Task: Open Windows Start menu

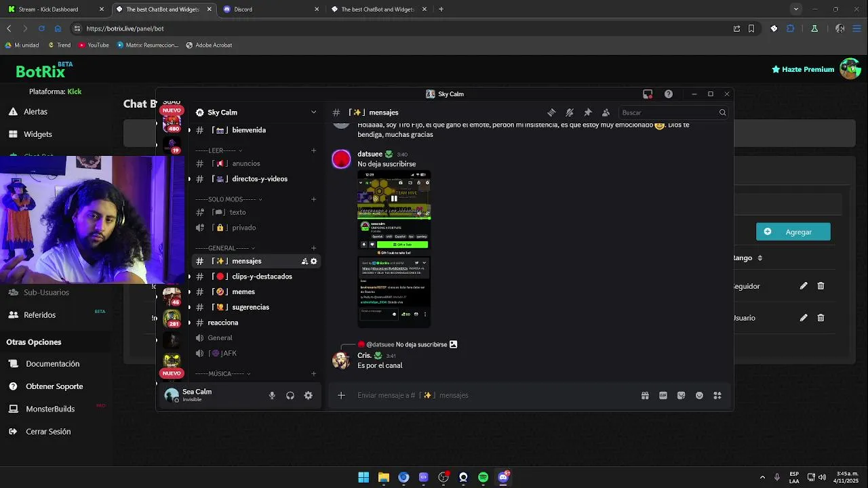Action: coord(363,477)
